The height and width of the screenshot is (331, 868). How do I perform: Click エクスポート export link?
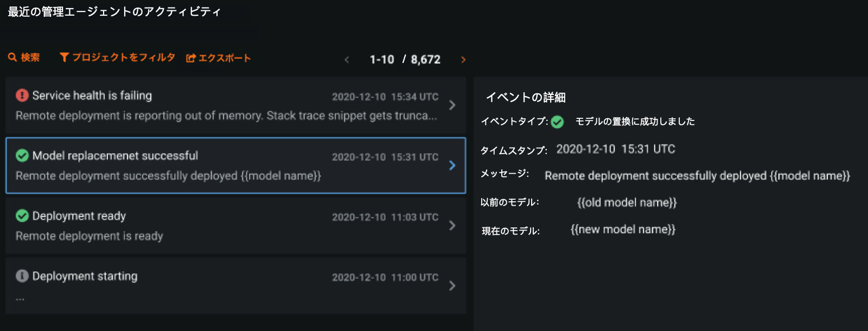pyautogui.click(x=224, y=58)
